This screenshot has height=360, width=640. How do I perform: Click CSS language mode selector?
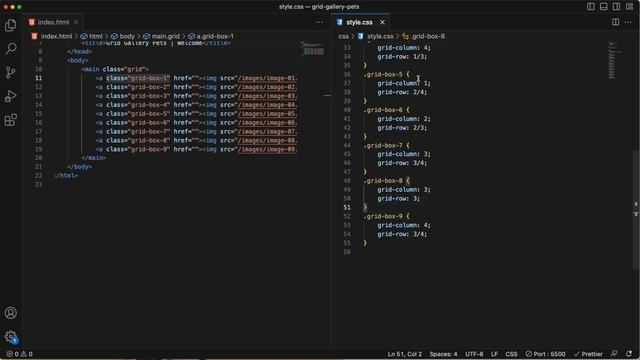[x=511, y=354]
